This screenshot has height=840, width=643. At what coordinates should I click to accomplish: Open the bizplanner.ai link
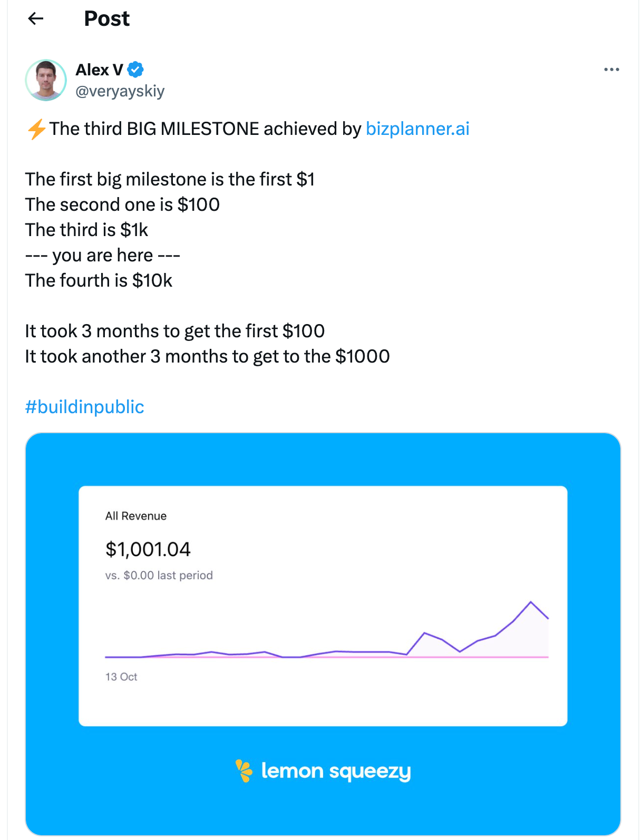coord(417,129)
